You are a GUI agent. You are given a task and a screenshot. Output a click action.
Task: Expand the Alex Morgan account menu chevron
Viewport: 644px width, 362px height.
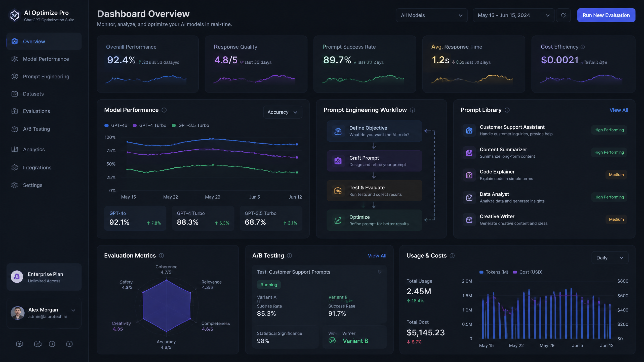click(73, 310)
